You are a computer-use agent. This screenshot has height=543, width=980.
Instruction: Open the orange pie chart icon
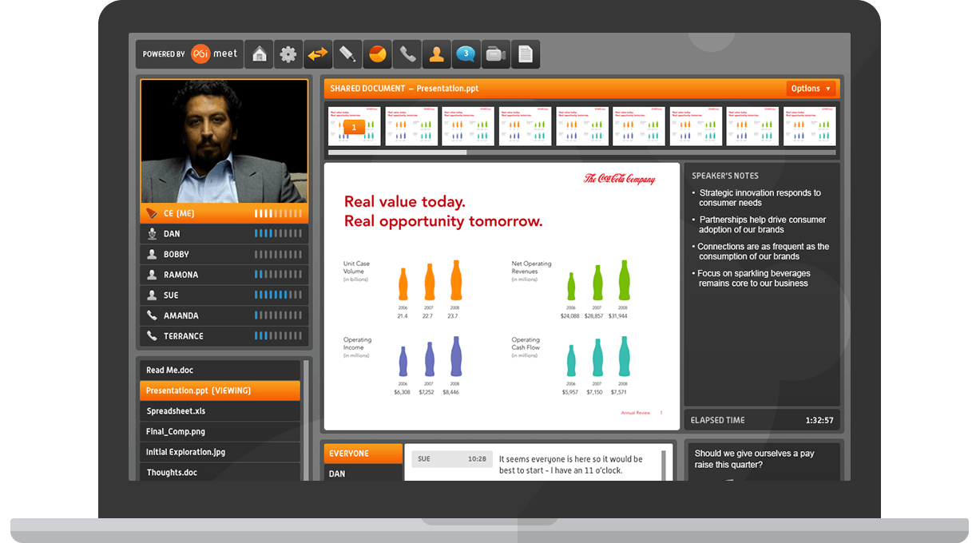tap(377, 54)
